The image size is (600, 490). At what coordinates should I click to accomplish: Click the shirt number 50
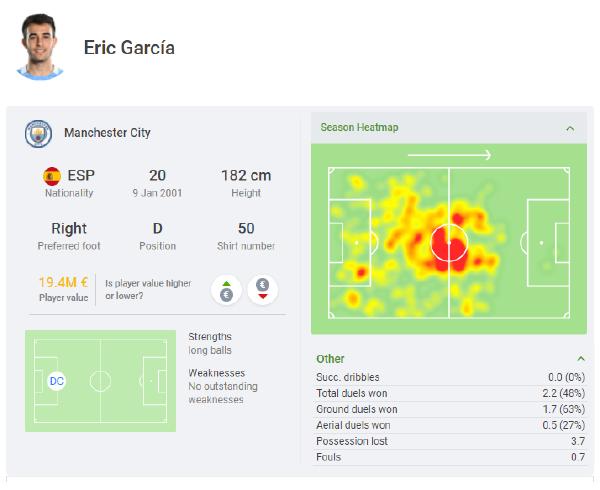[x=246, y=228]
